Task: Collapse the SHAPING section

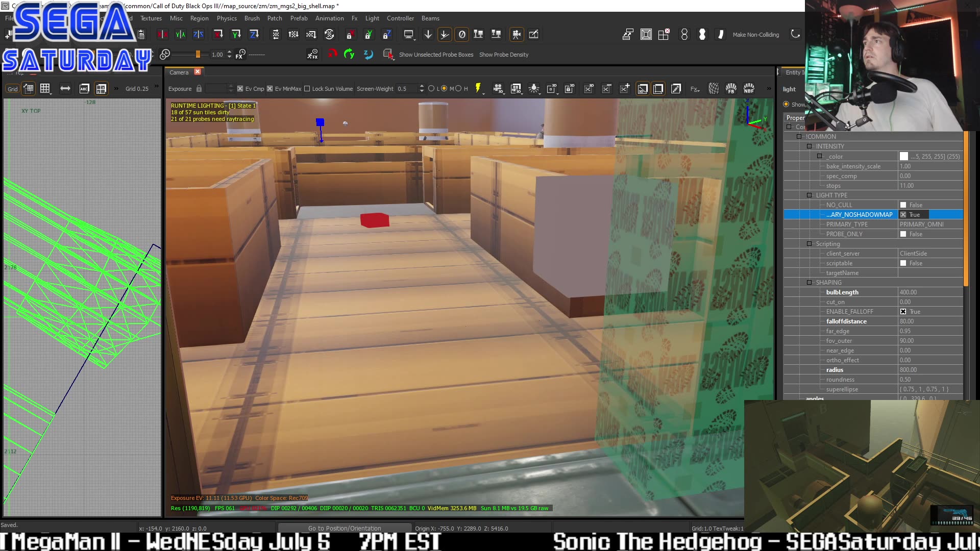Action: (810, 282)
